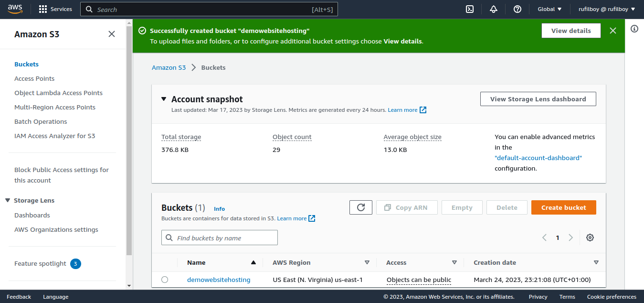Click View Storage Lens dashboard button
Screen dimensions: 644x303
pyautogui.click(x=538, y=99)
